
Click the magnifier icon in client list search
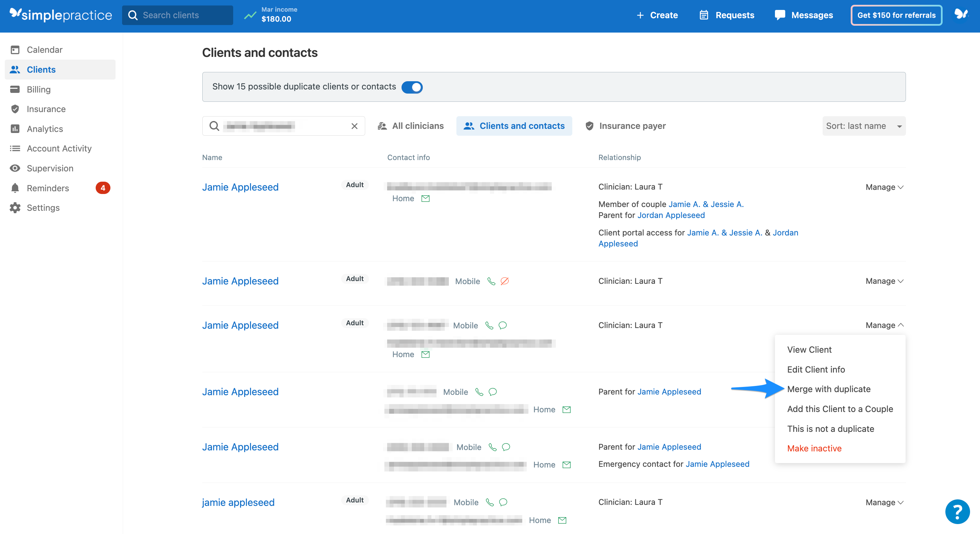click(214, 126)
